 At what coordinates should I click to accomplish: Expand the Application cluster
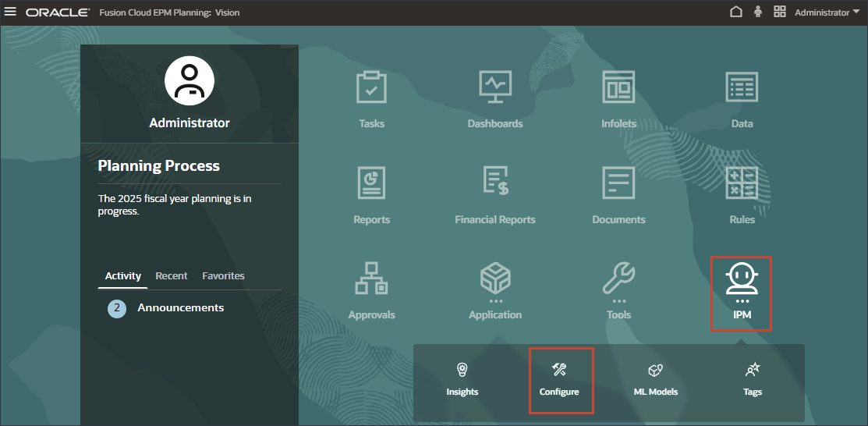[495, 291]
